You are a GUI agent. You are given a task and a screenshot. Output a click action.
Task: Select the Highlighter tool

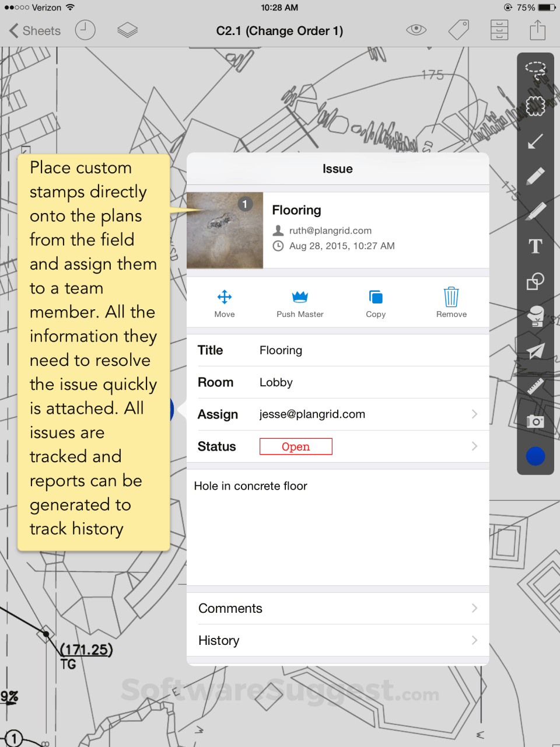(x=535, y=211)
